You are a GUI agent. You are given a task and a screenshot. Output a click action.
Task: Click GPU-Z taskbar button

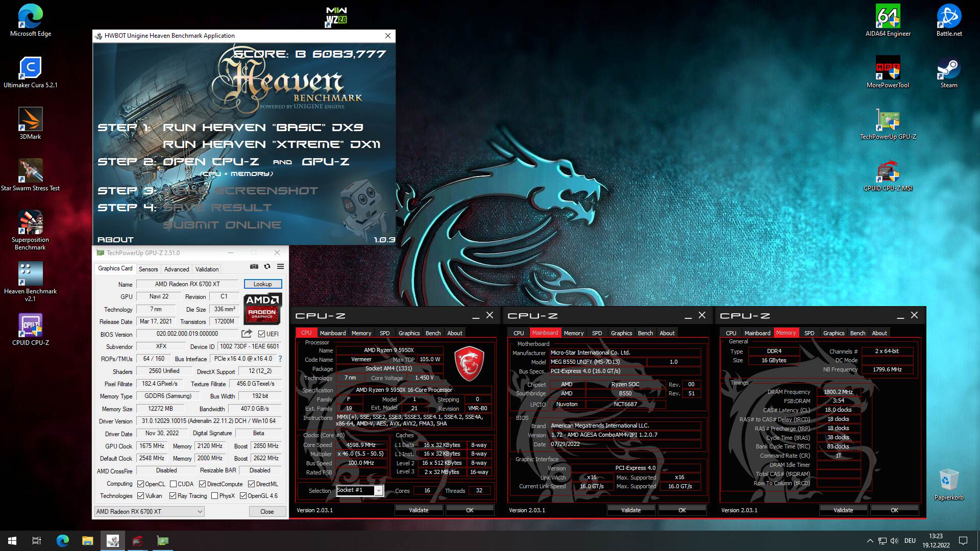pyautogui.click(x=162, y=541)
